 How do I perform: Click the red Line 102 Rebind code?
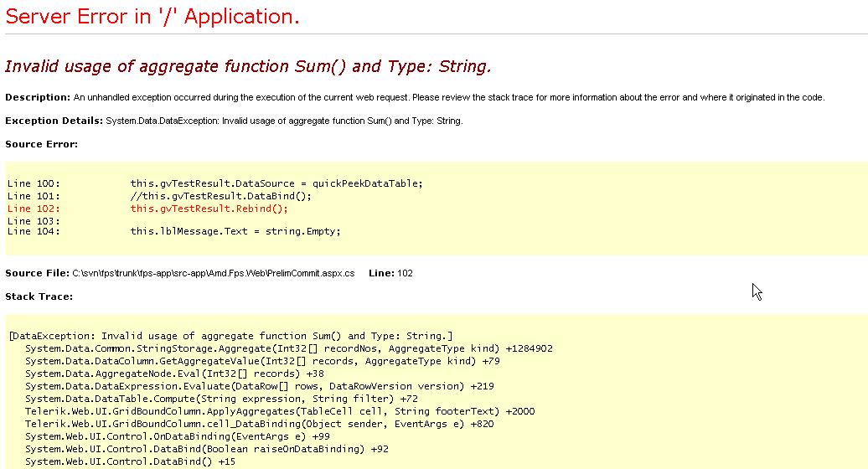click(209, 209)
